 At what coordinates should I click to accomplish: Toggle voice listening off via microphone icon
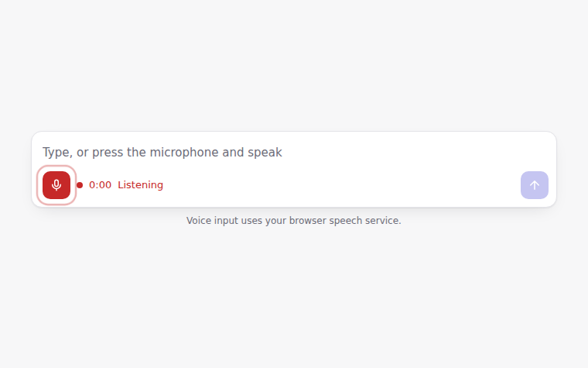(56, 185)
